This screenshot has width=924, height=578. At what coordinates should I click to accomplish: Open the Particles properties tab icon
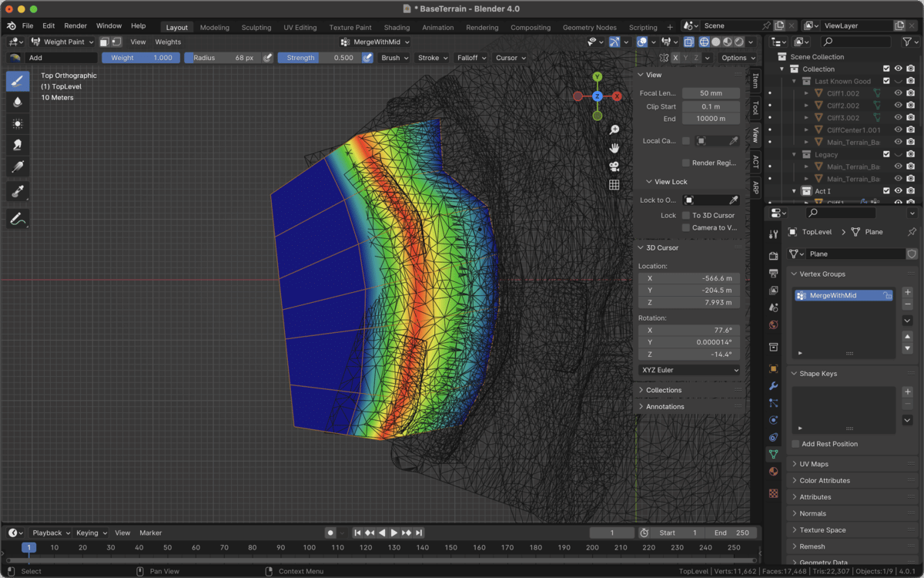774,403
